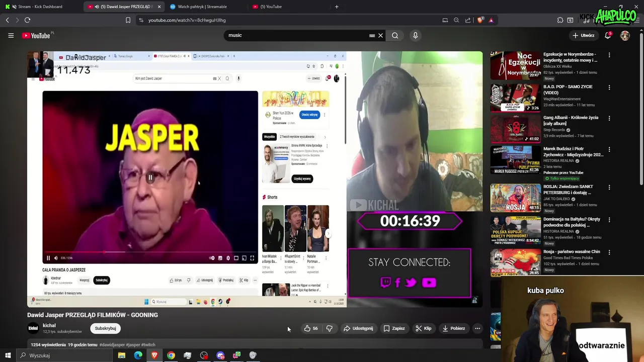644x362 pixels.
Task: Open B.A.D. POP - SAMO ZYCIE thumbnail
Action: [x=516, y=98]
